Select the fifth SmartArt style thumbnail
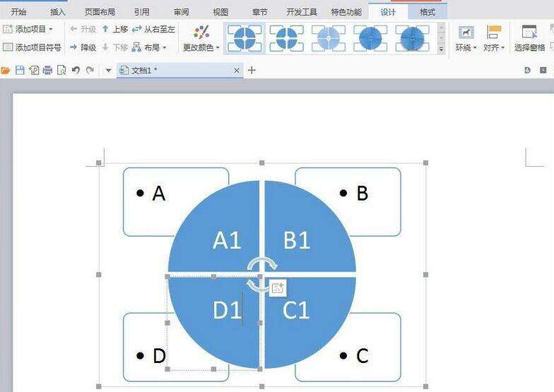Image resolution: width=554 pixels, height=392 pixels. tap(413, 38)
